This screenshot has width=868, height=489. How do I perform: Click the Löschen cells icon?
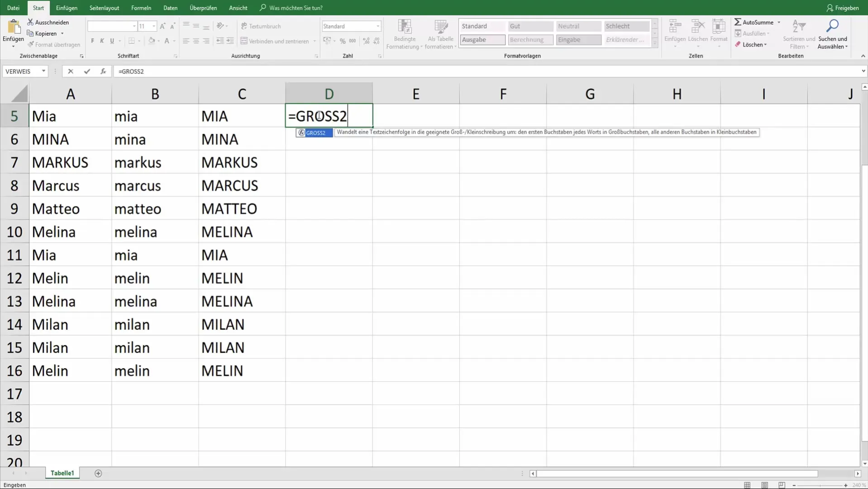tap(697, 27)
